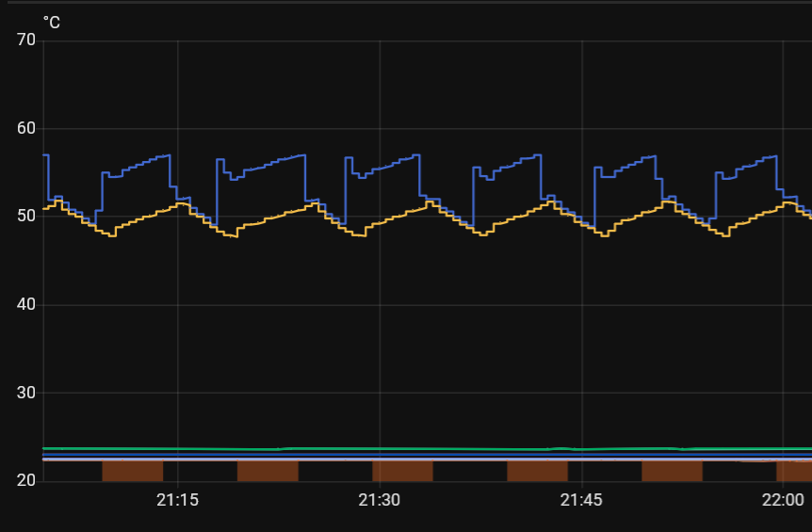Click the first brown bar left of 21:15
812x532 pixels.
[132, 471]
